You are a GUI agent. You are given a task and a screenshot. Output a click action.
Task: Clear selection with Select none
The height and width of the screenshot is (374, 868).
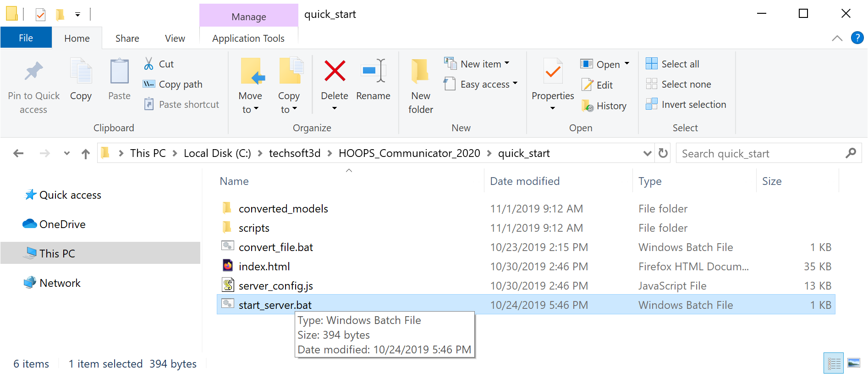pos(678,84)
